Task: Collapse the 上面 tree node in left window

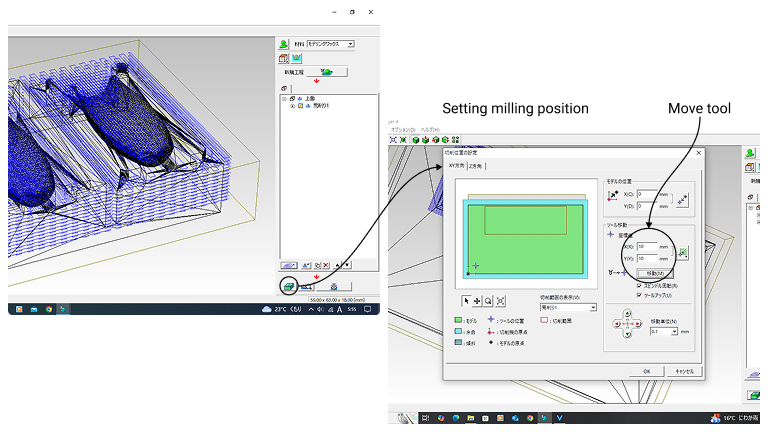Action: [x=284, y=98]
